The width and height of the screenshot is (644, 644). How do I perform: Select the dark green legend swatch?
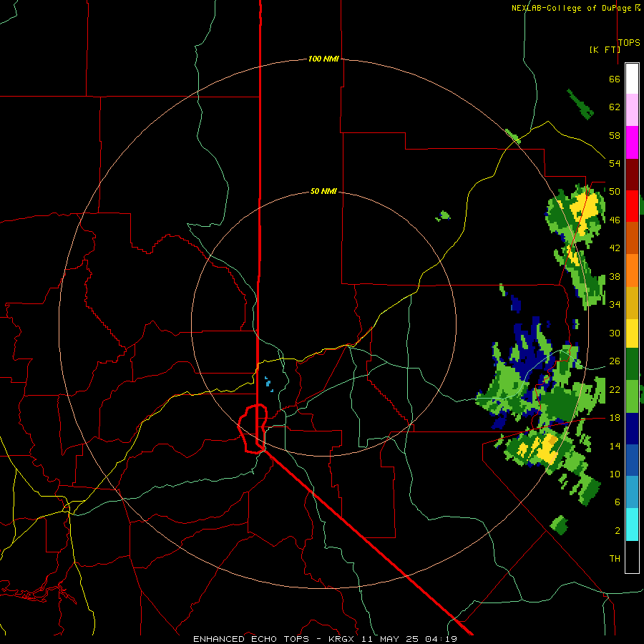[x=632, y=364]
